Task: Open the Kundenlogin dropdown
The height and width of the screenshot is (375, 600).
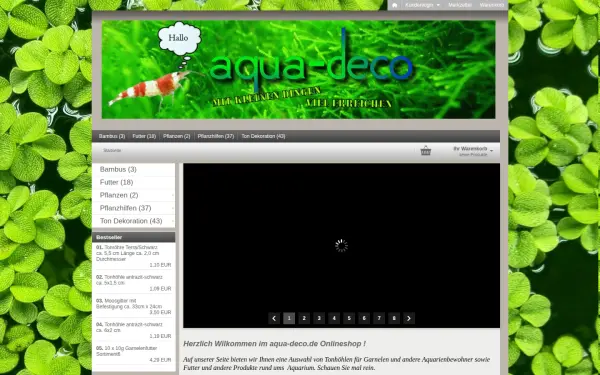Action: coord(422,5)
